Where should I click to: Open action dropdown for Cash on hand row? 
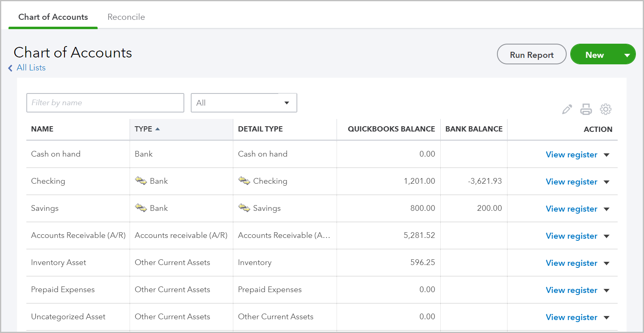point(606,155)
